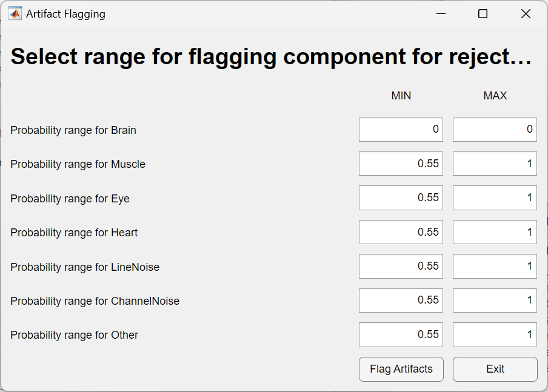548x392 pixels.
Task: Select the Heart MIN probability field
Action: pos(401,232)
